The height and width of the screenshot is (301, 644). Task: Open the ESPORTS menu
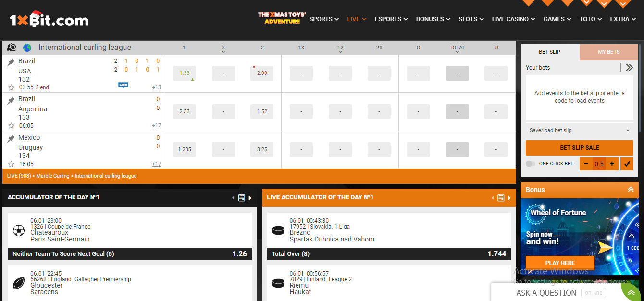(390, 19)
